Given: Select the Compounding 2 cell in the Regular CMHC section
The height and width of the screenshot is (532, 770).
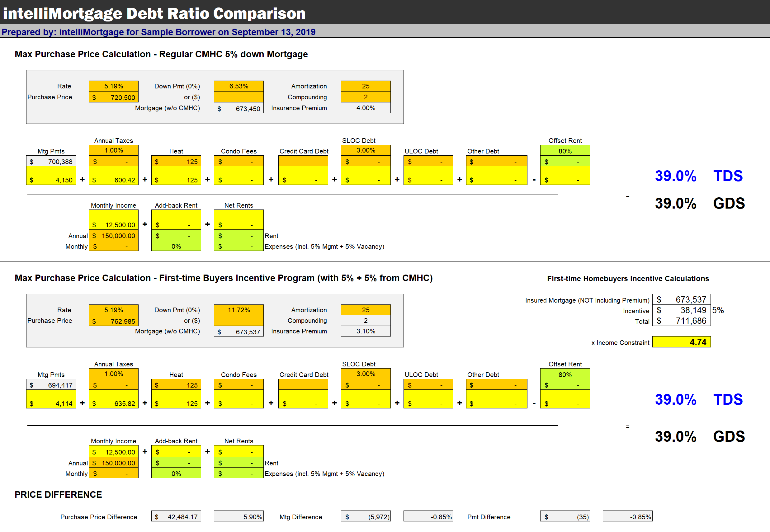Looking at the screenshot, I should (366, 97).
